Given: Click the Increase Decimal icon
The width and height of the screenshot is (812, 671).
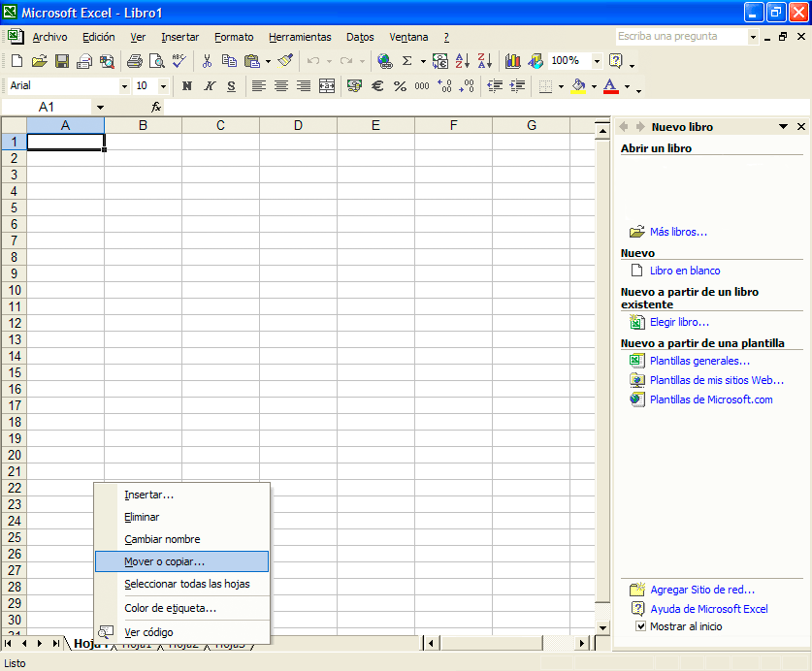Looking at the screenshot, I should point(444,86).
